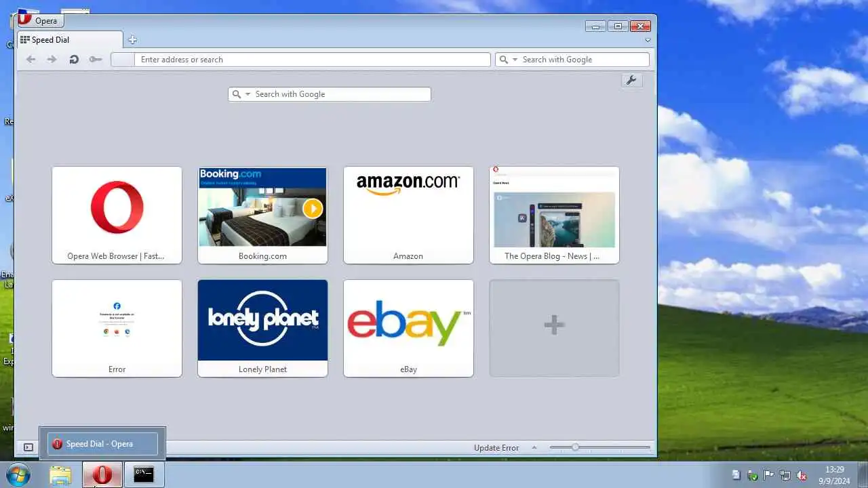Click the magnifier icon in the toolbar search field
This screenshot has height=488, width=868.
point(504,60)
